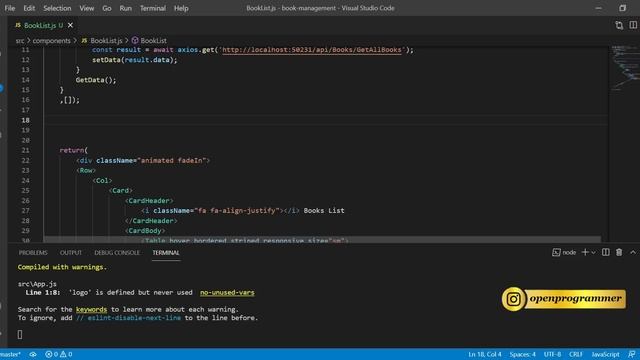The height and width of the screenshot is (360, 640).
Task: Click the opening <Card> tag on line 25
Action: pos(120,191)
